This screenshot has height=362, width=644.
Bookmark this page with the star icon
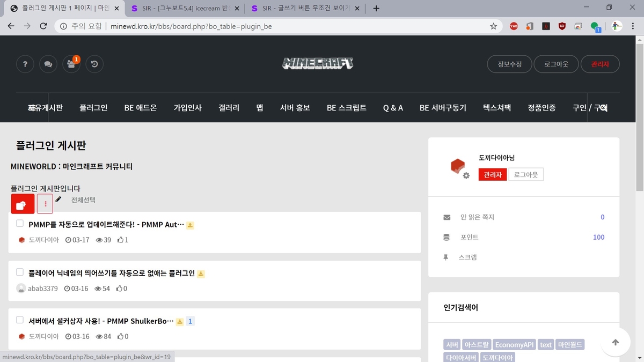click(493, 26)
